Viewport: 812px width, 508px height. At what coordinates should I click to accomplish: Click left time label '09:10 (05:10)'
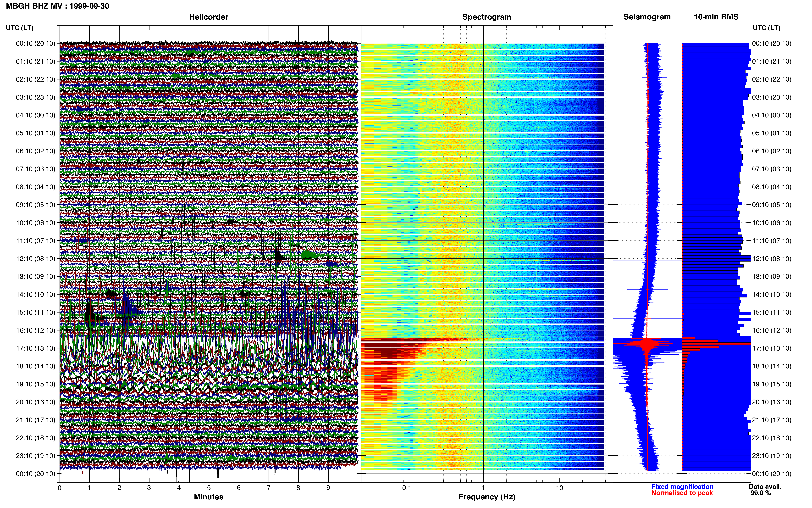(x=36, y=205)
